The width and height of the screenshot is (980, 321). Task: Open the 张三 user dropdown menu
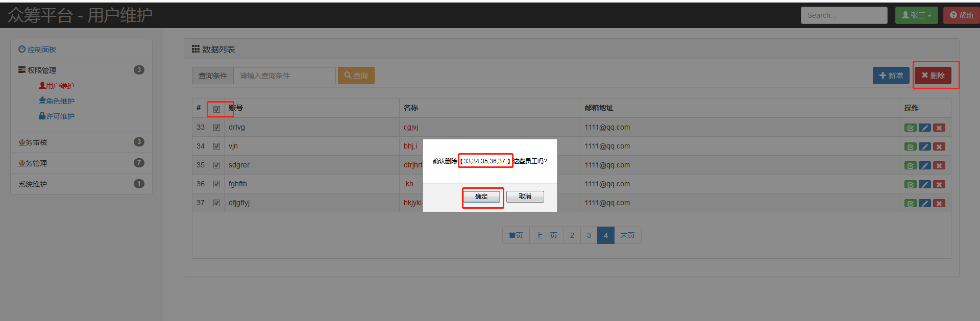point(916,15)
